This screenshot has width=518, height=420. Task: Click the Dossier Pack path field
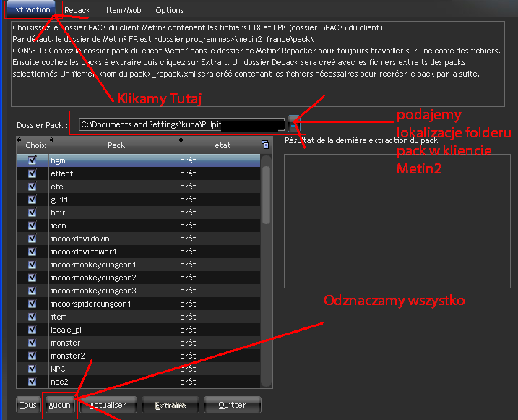tap(181, 124)
